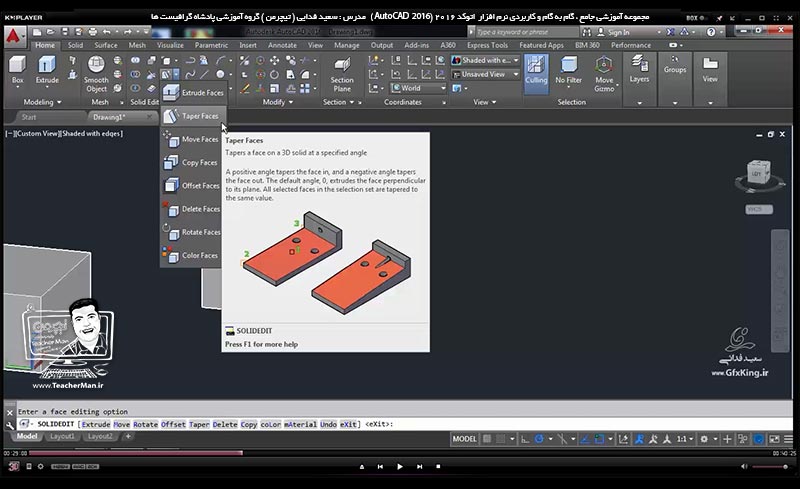The height and width of the screenshot is (489, 800).
Task: Choose Rotate Faces from the flyout
Action: [x=191, y=232]
